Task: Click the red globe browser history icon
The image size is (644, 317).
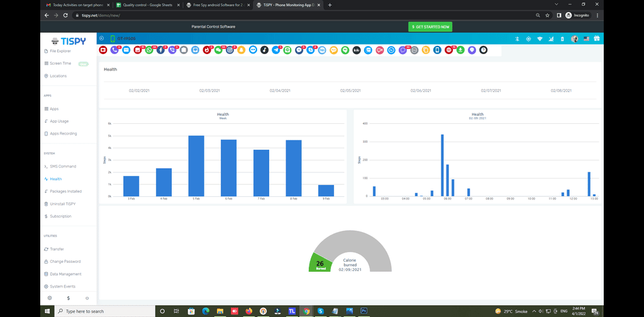Action: 448,50
